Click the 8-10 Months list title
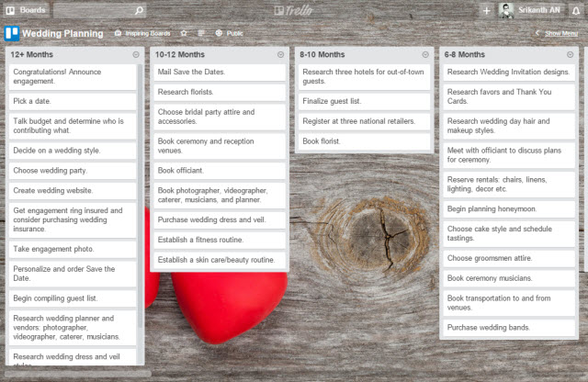The image size is (588, 382). (322, 55)
